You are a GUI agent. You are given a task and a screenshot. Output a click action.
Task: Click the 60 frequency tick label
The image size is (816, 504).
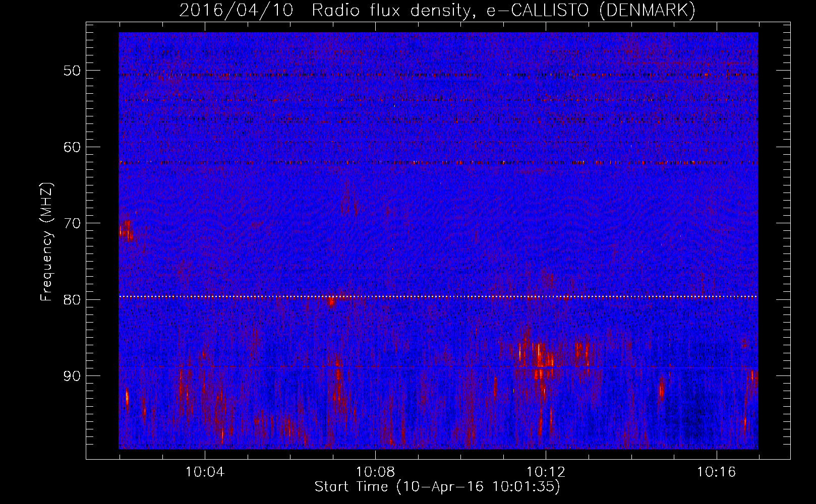coord(72,147)
